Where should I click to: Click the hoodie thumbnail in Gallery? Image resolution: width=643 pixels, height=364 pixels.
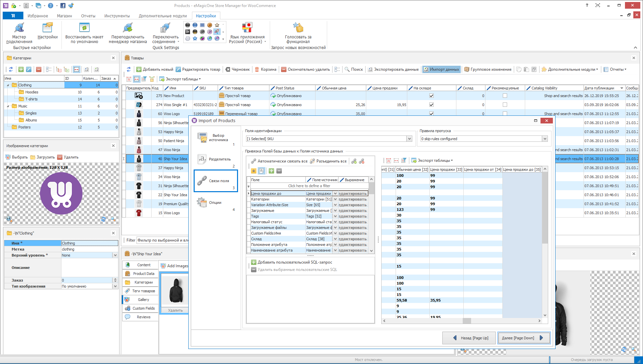(176, 290)
